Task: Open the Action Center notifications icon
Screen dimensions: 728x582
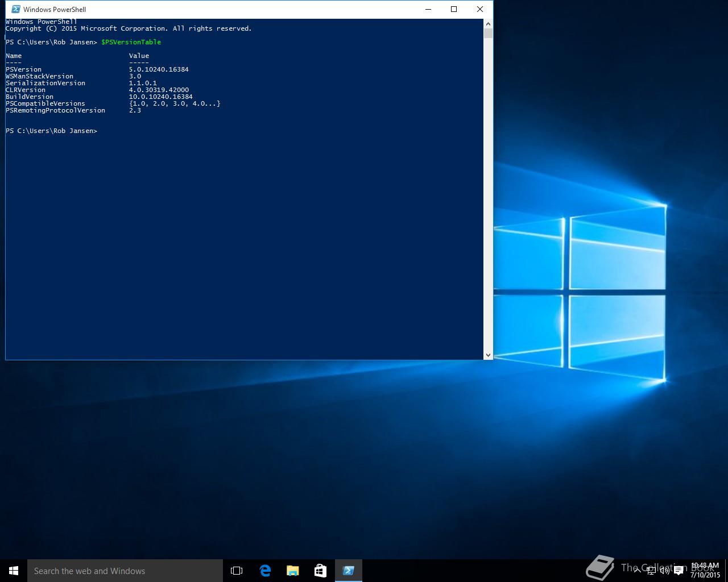Action: [679, 571]
